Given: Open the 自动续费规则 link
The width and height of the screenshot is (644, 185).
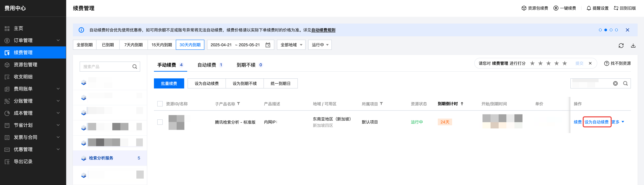Looking at the screenshot, I should (323, 30).
